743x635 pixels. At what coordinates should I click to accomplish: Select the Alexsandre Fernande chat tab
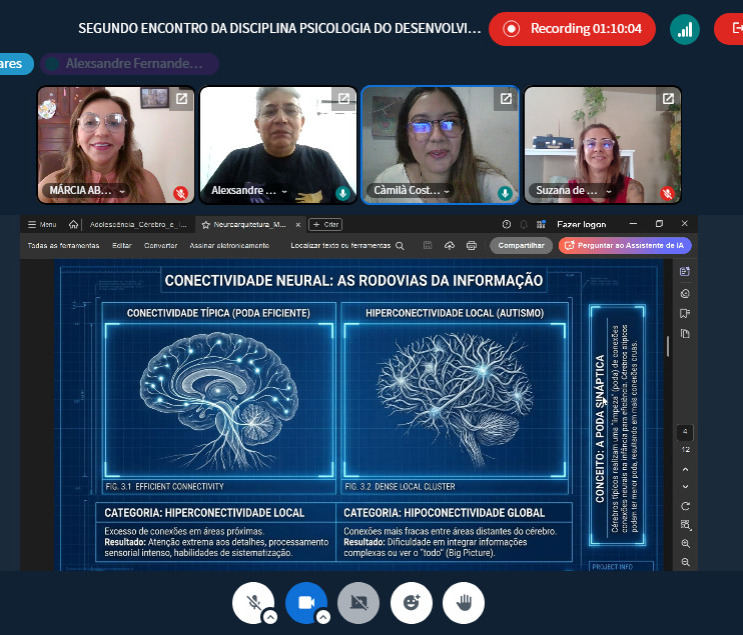point(130,64)
